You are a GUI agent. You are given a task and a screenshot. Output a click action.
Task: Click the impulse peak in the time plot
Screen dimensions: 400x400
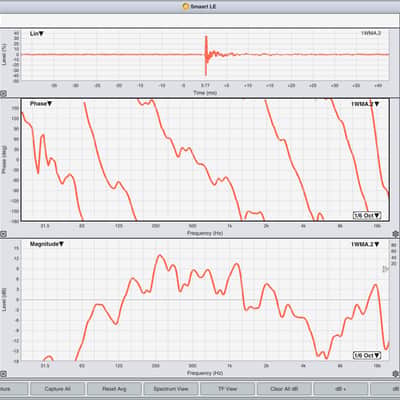click(x=206, y=38)
